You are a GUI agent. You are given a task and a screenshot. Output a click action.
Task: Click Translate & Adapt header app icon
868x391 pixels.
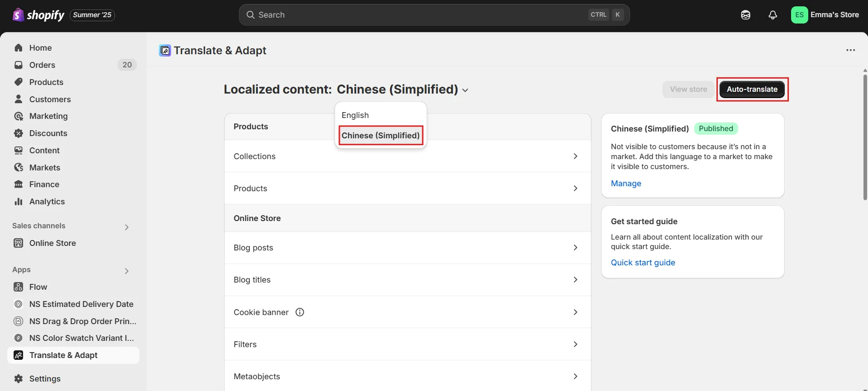165,51
